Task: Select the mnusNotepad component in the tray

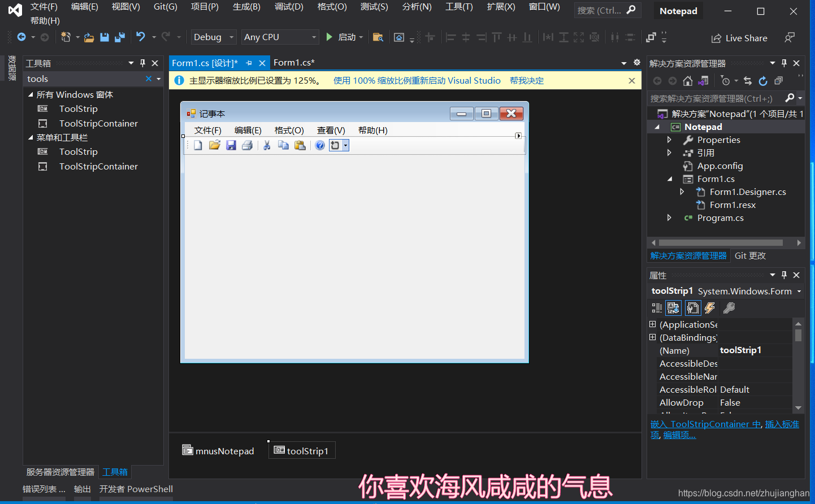Action: (218, 450)
